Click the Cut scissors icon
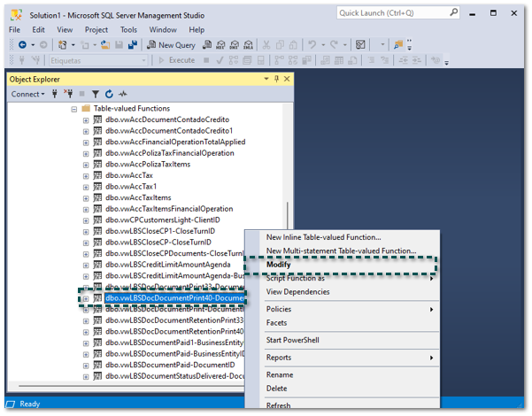Viewport: 532px width, 416px height. click(x=266, y=45)
